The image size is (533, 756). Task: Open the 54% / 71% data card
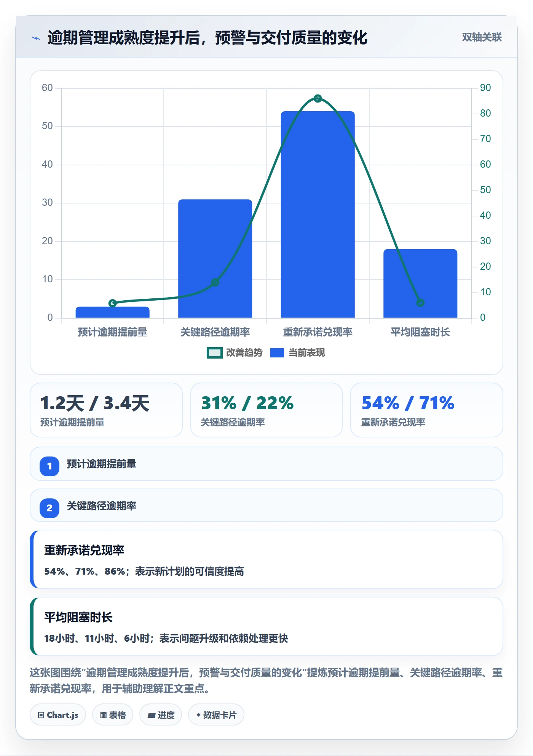(x=427, y=410)
